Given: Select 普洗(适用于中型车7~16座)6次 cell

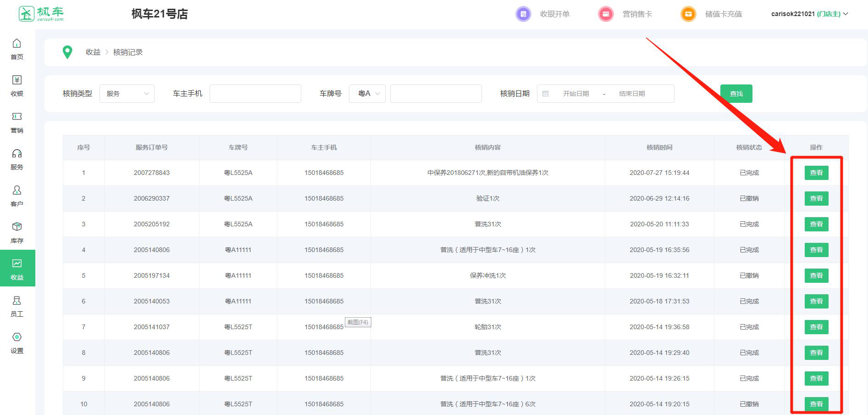Looking at the screenshot, I should (x=488, y=404).
